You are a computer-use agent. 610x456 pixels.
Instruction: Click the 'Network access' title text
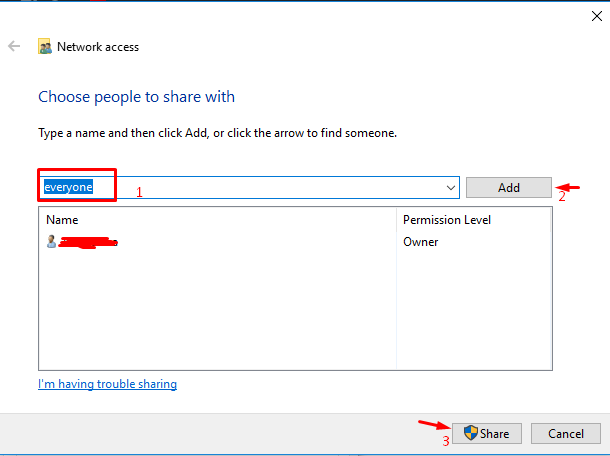(x=98, y=47)
